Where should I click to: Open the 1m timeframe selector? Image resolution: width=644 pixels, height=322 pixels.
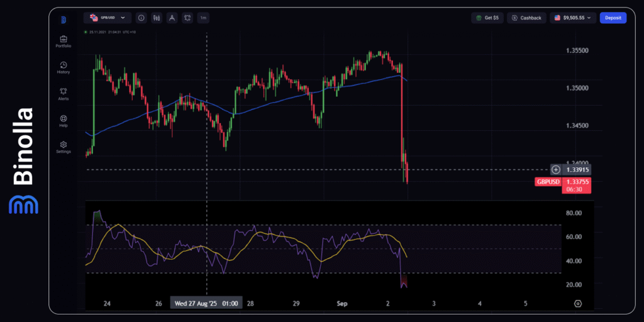tap(203, 18)
